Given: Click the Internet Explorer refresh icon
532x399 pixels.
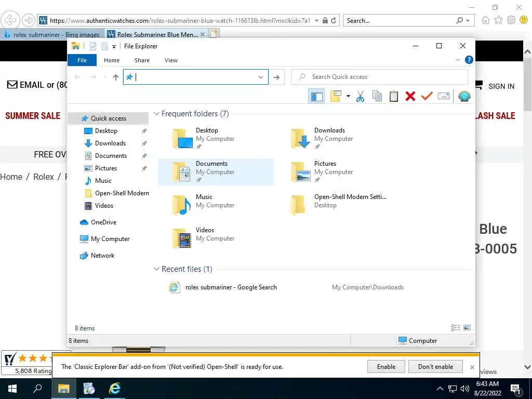Looking at the screenshot, I should (334, 20).
